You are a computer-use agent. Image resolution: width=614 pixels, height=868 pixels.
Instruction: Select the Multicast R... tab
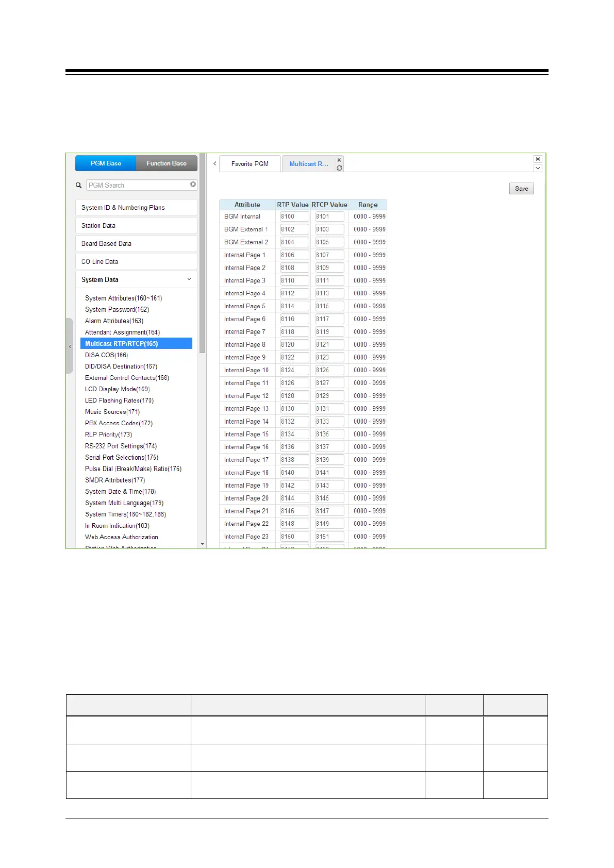(308, 164)
